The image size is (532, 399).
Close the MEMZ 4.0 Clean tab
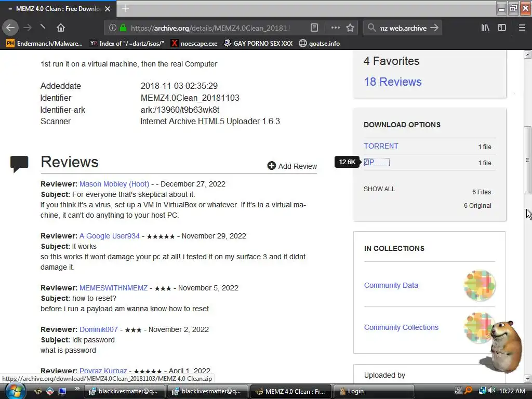click(x=108, y=9)
